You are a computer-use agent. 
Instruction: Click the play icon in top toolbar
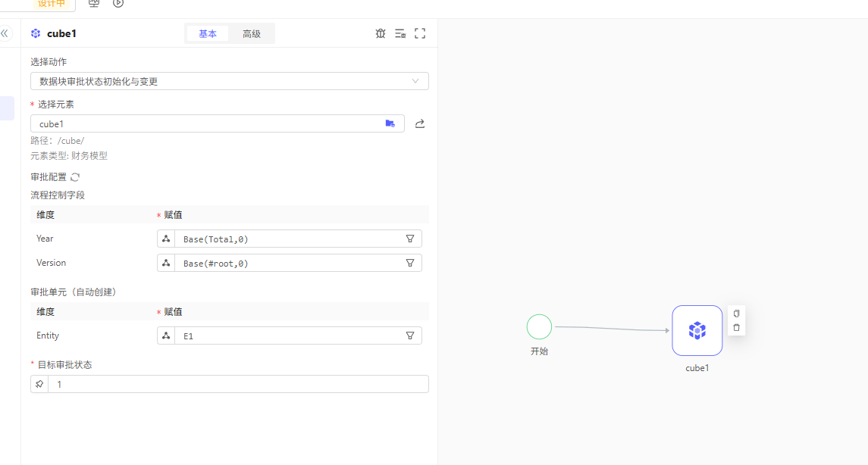[x=118, y=3]
